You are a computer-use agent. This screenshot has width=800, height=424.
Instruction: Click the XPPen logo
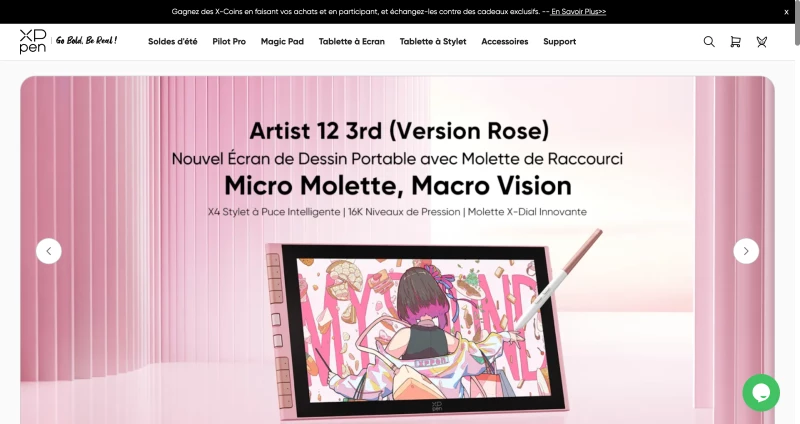(x=33, y=41)
